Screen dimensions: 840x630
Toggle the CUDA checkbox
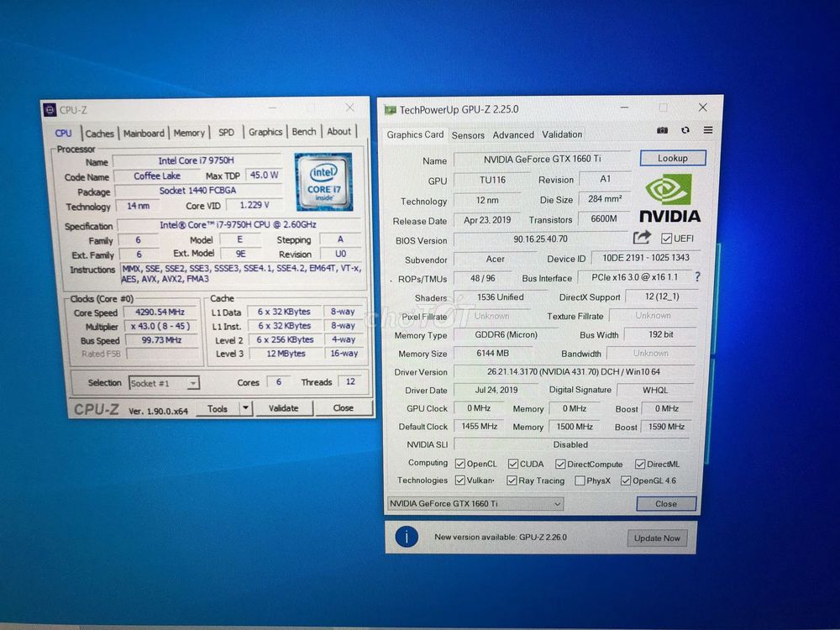coord(513,464)
